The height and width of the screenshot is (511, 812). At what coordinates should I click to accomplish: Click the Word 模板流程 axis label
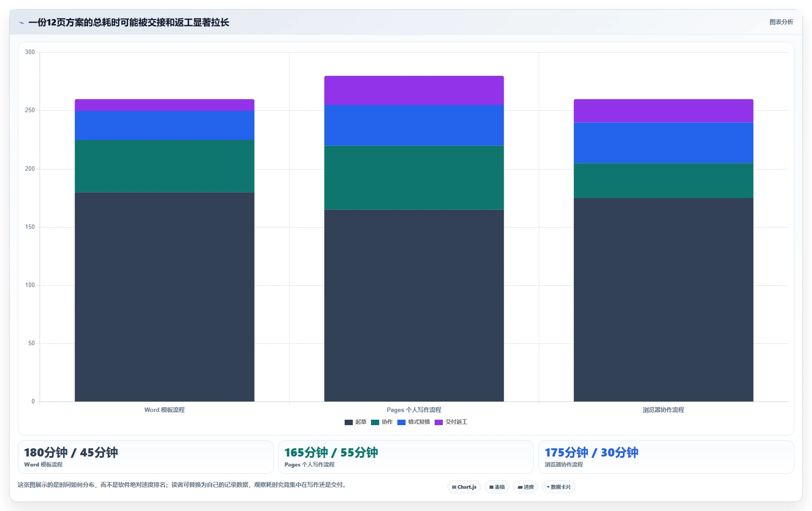165,410
